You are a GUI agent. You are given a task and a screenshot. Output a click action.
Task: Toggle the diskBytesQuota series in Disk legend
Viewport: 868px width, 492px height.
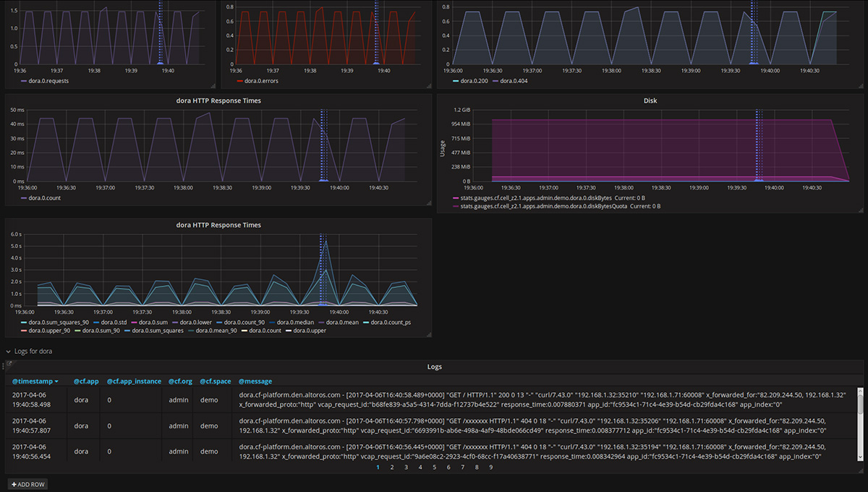(x=544, y=206)
